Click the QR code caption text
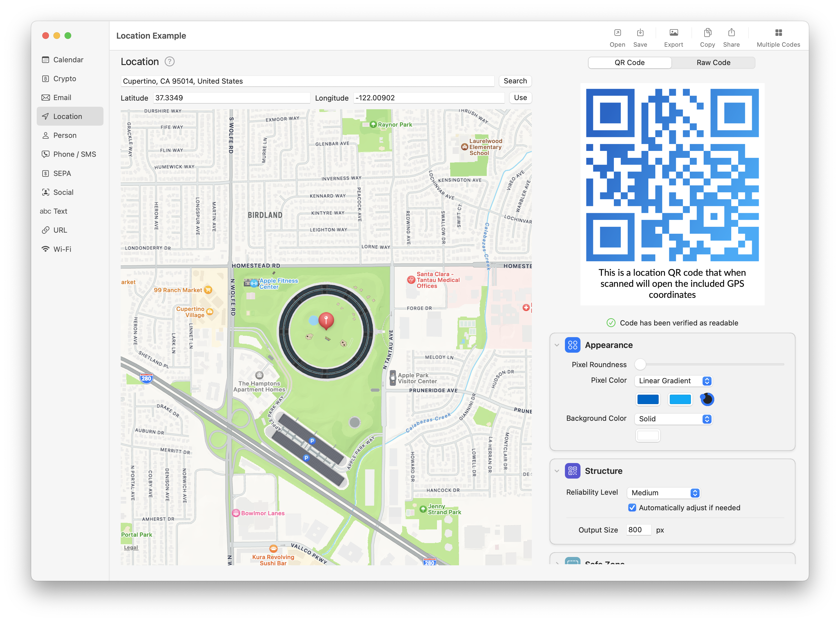840x622 pixels. (x=672, y=283)
